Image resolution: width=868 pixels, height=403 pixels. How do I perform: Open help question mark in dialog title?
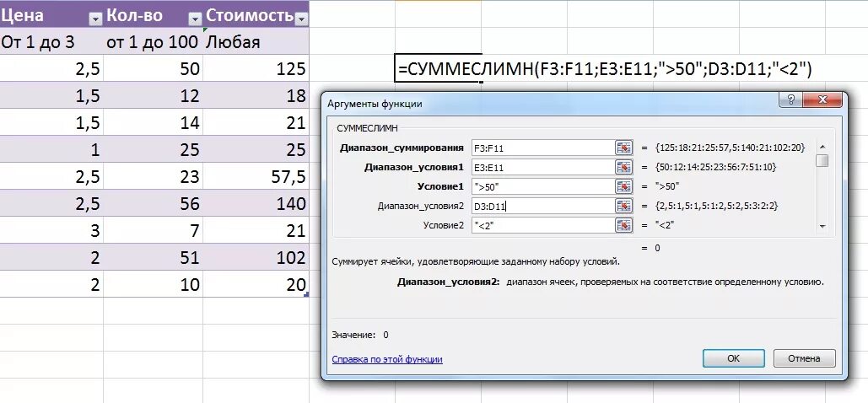[x=790, y=100]
